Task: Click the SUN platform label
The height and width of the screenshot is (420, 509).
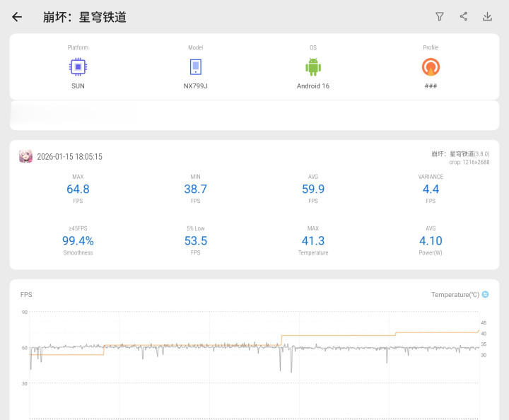Action: click(78, 86)
